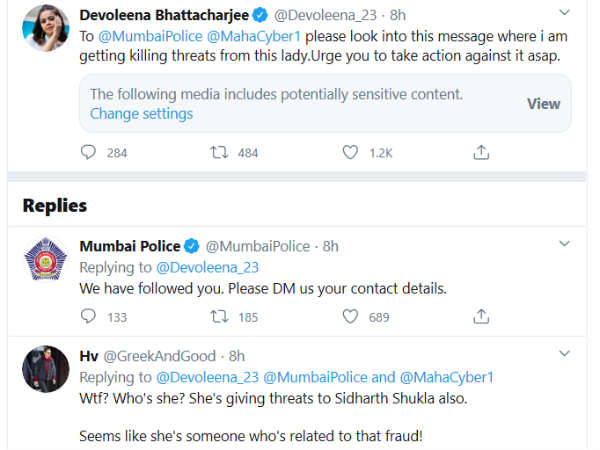Share Devoleena's tweet via share icon
Screen dimensions: 600x450
pyautogui.click(x=481, y=153)
